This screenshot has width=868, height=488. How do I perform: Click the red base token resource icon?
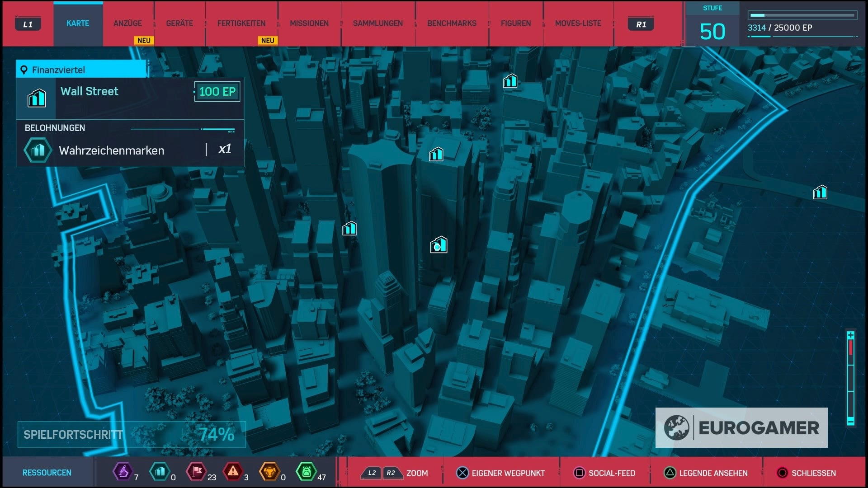[x=196, y=472]
